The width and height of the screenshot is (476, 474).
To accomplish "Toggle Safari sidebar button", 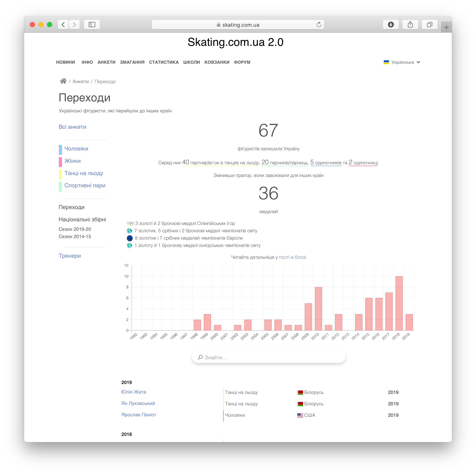I will click(x=92, y=25).
